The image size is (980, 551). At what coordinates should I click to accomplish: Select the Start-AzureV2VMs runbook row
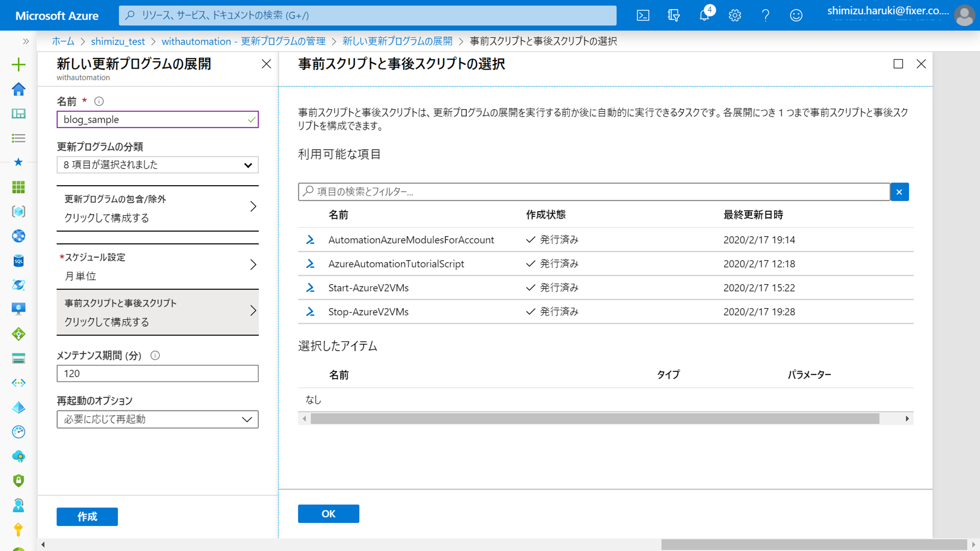pos(368,287)
